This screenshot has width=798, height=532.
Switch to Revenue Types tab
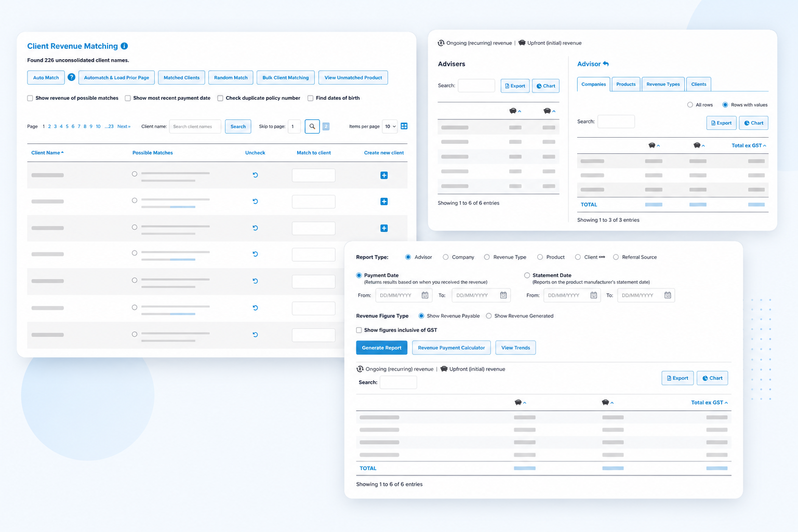pyautogui.click(x=663, y=84)
